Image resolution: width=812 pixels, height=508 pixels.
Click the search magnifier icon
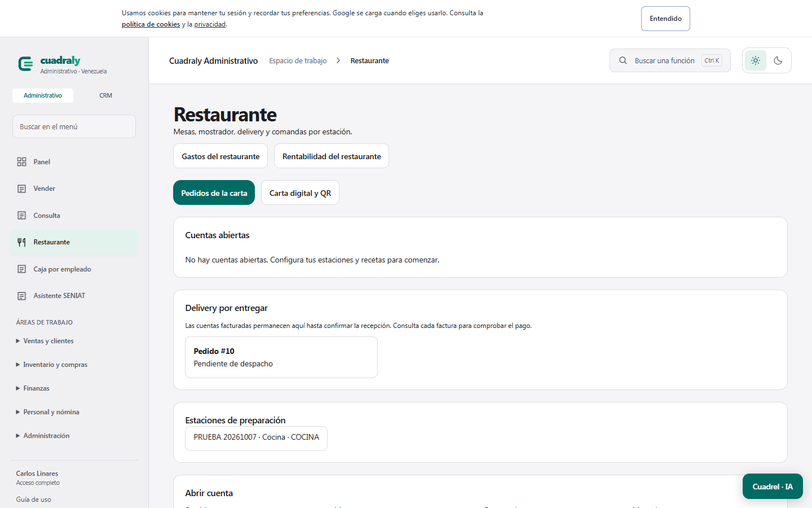(623, 60)
